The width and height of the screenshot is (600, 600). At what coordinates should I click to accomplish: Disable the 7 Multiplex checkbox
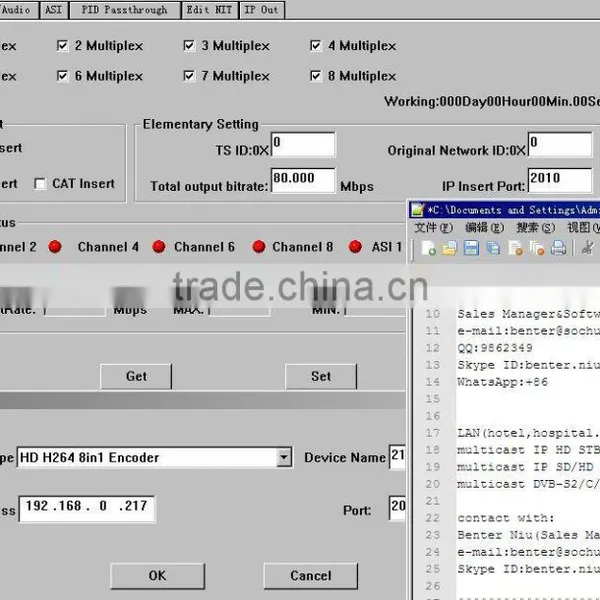(189, 76)
